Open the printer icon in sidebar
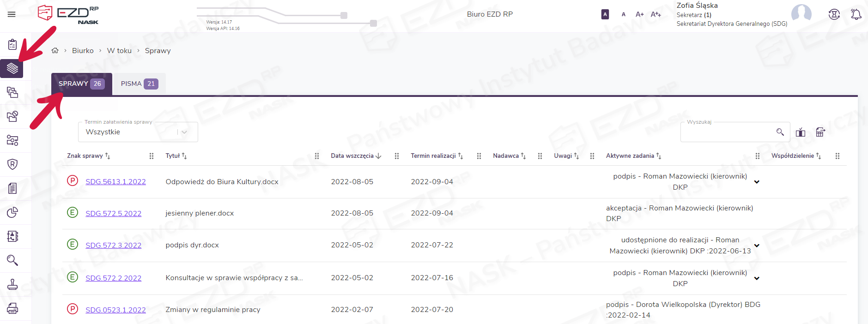This screenshot has width=868, height=324. pos(12,308)
